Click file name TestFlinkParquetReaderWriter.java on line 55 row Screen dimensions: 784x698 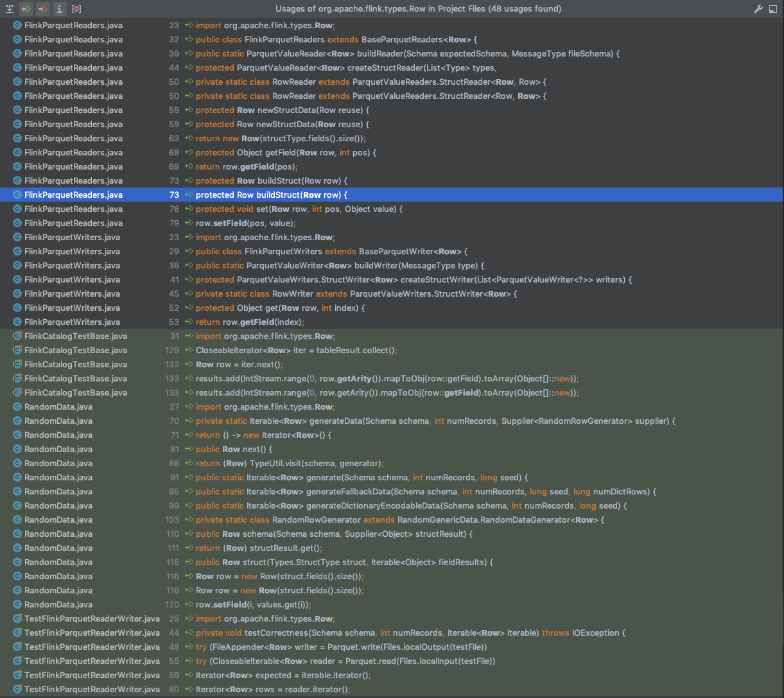coord(92,661)
